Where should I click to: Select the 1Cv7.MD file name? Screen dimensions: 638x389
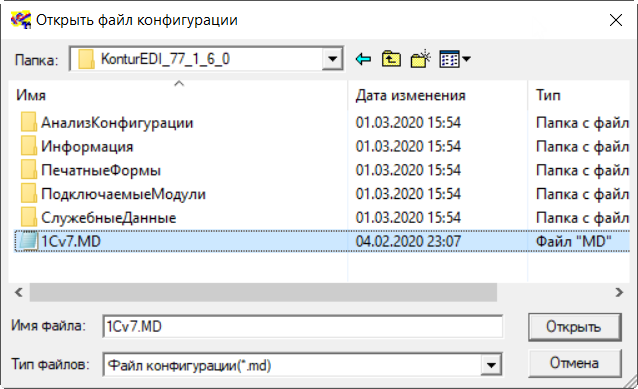pyautogui.click(x=71, y=242)
